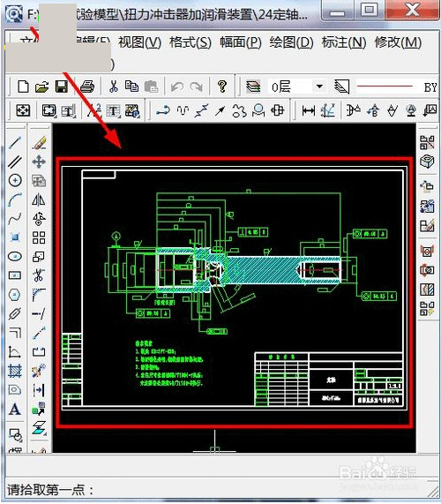
Task: Click the trim scissors tool in sidebar
Action: coord(39,275)
